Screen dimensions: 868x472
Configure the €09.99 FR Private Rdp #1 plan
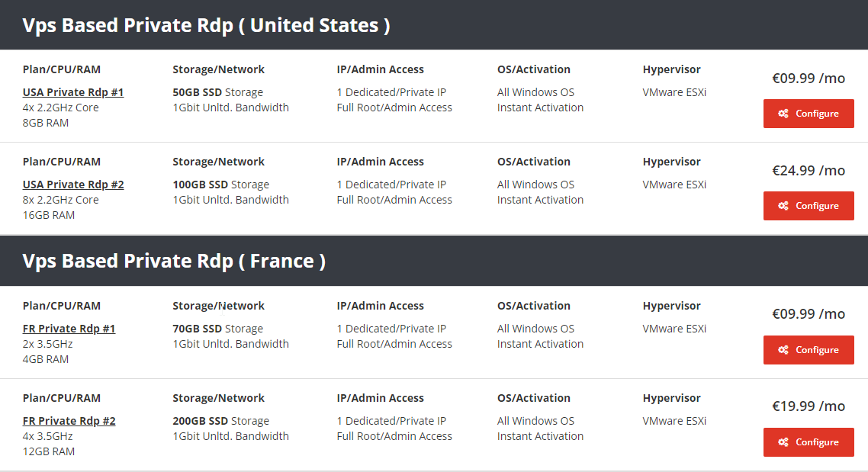click(x=809, y=350)
